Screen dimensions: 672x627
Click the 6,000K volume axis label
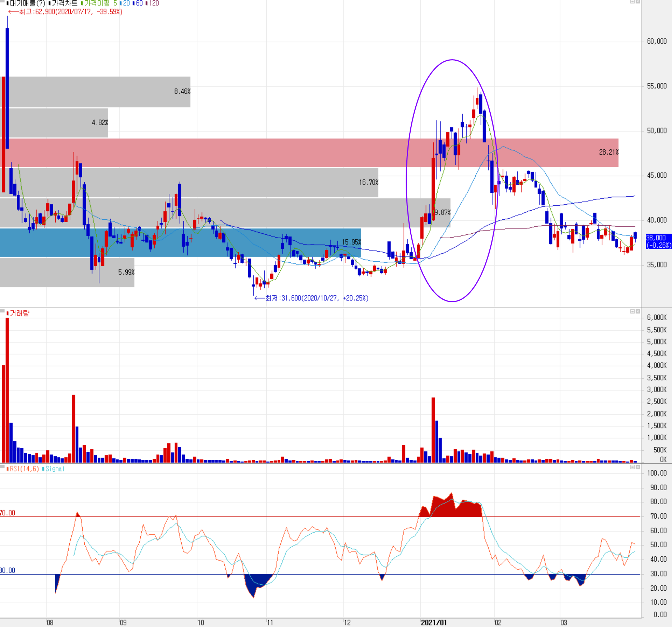tap(657, 318)
